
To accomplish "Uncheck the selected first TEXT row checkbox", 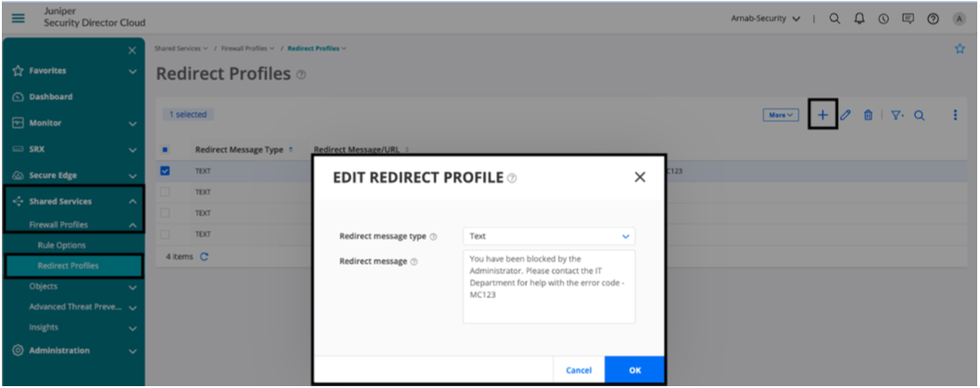I will tap(165, 170).
